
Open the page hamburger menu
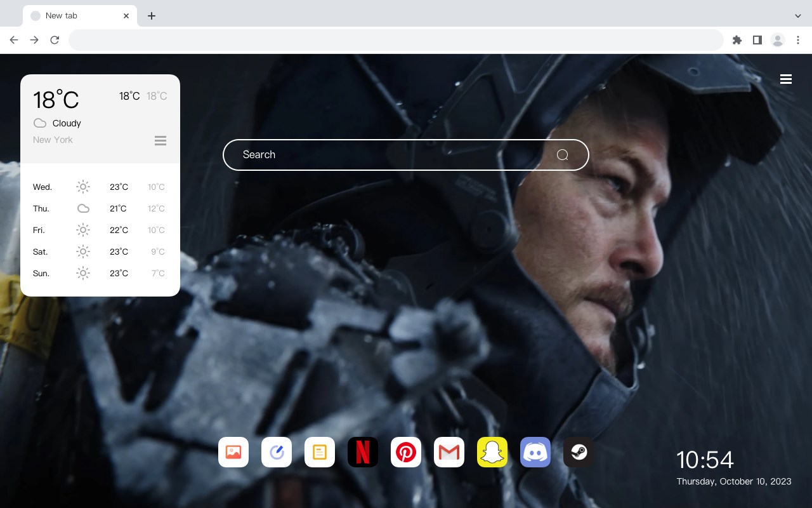[x=786, y=79]
